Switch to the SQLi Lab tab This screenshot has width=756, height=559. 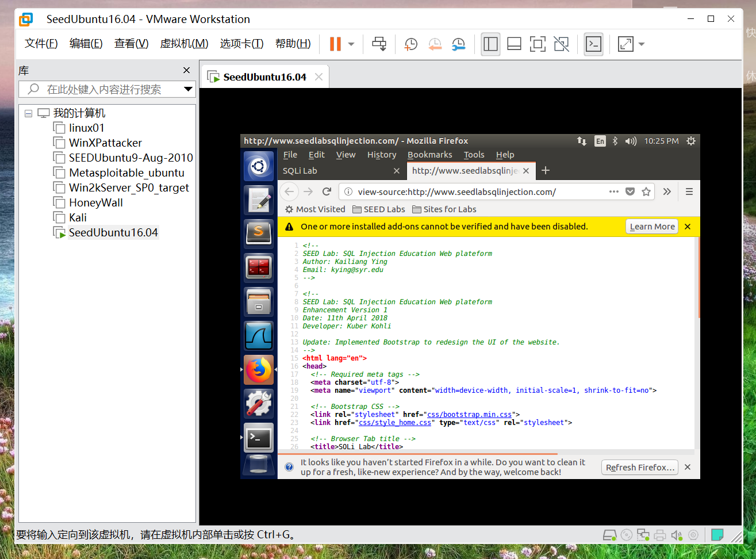pyautogui.click(x=342, y=171)
